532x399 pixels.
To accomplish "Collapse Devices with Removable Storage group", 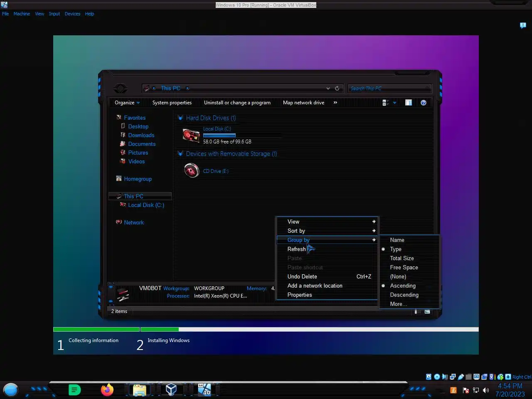I will point(180,153).
